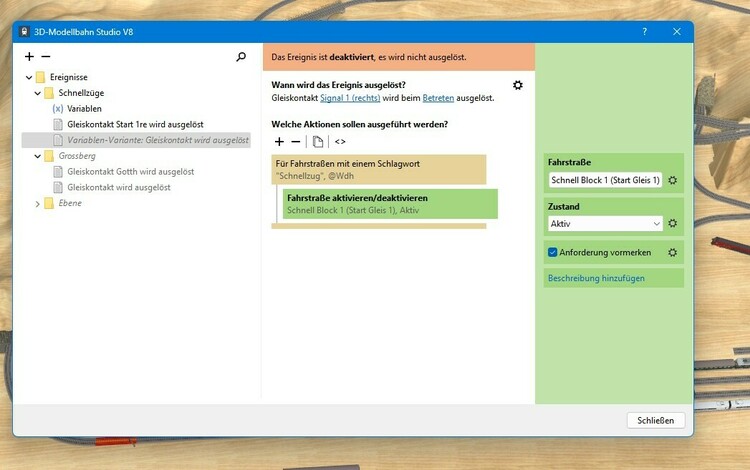
Task: Add a new action with the plus icon
Action: click(279, 142)
